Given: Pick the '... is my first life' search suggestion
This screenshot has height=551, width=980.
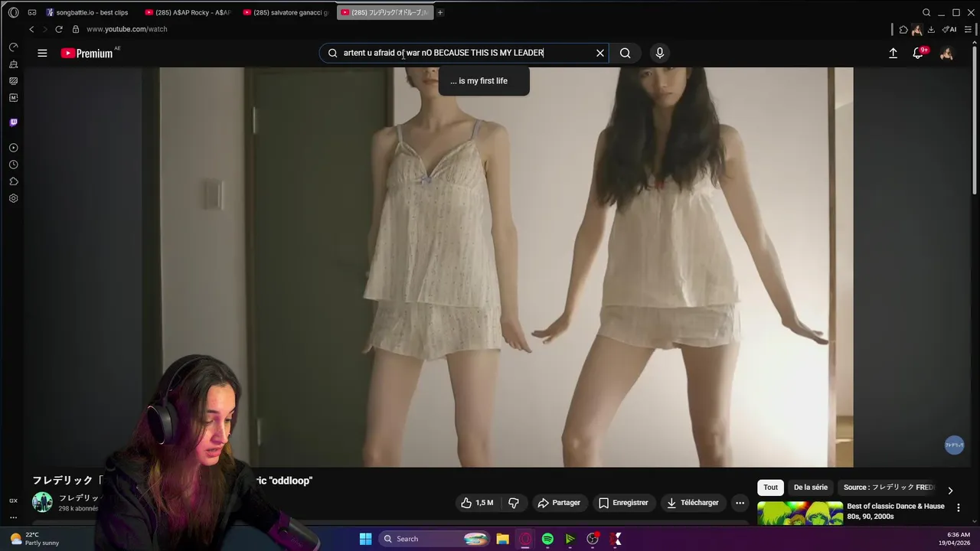Looking at the screenshot, I should pyautogui.click(x=484, y=81).
